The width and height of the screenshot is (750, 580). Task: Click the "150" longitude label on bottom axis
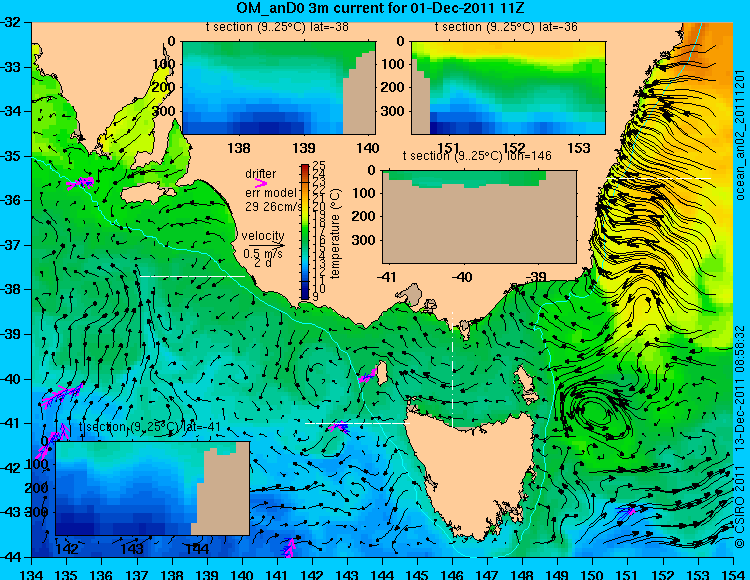[593, 574]
